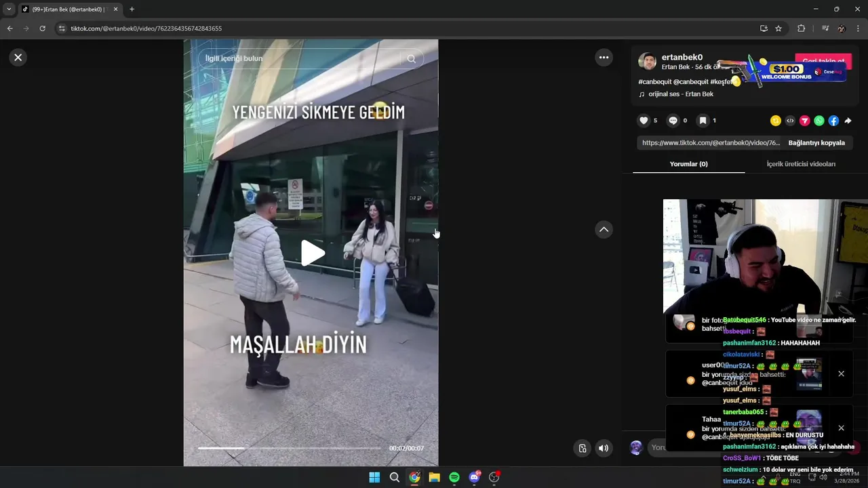Click the 'Geri takip et' follow button
Image resolution: width=868 pixels, height=488 pixels.
pos(823,62)
